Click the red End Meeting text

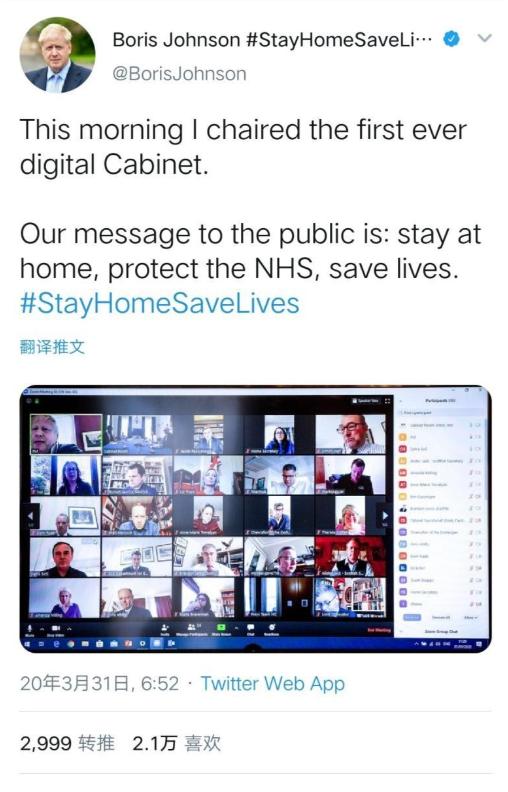click(379, 630)
